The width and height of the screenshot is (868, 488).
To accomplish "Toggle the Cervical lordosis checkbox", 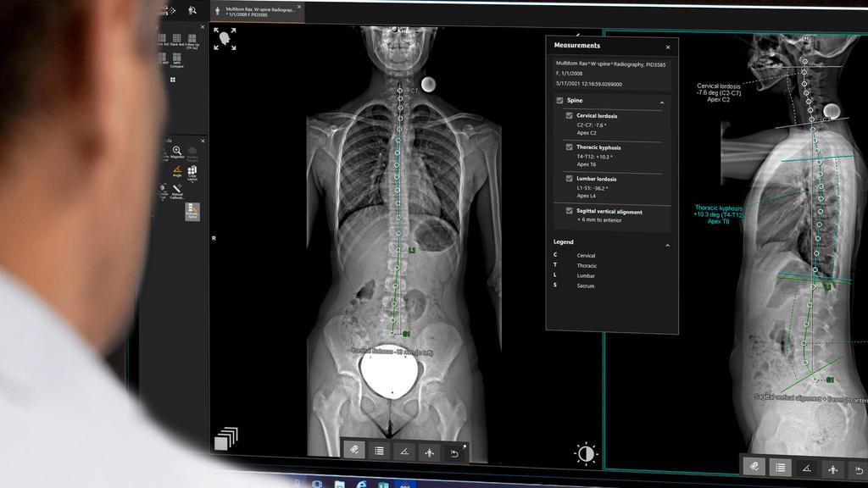I will point(569,115).
